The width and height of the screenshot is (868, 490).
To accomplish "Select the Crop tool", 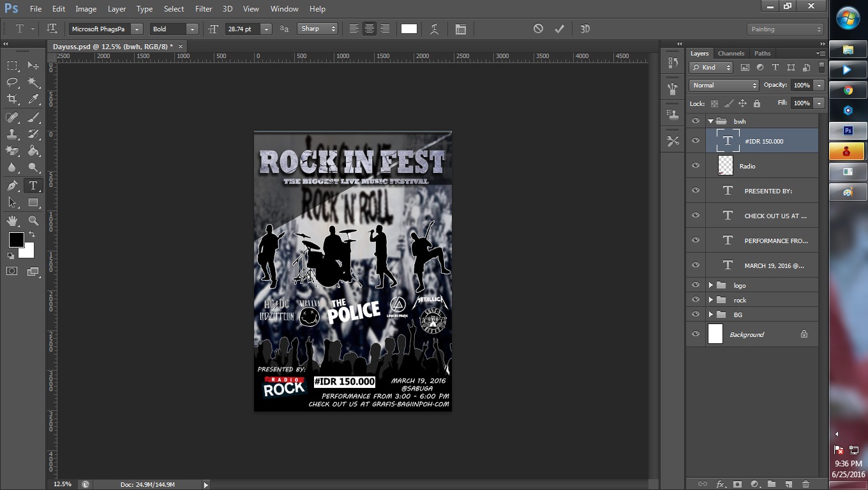I will pyautogui.click(x=11, y=99).
